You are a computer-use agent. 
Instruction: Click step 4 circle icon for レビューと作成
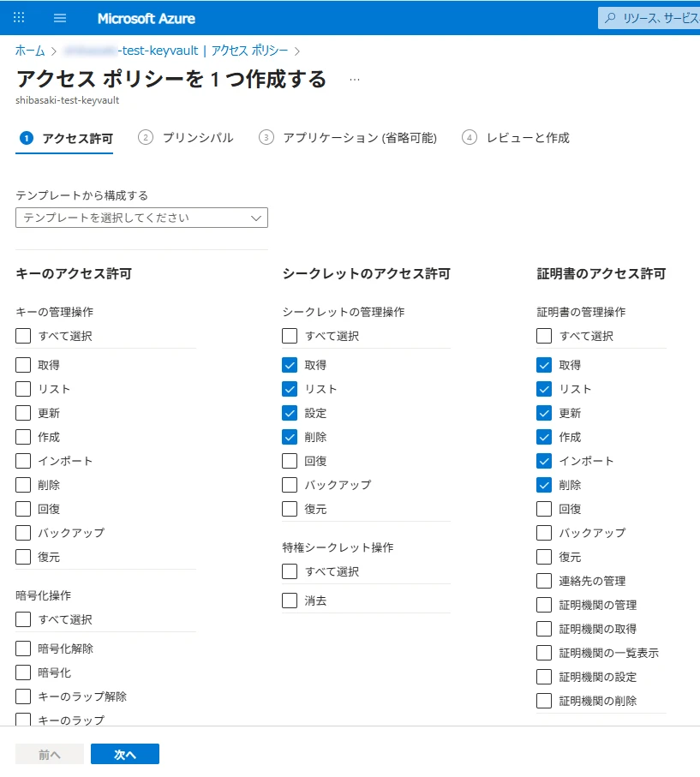click(x=470, y=138)
